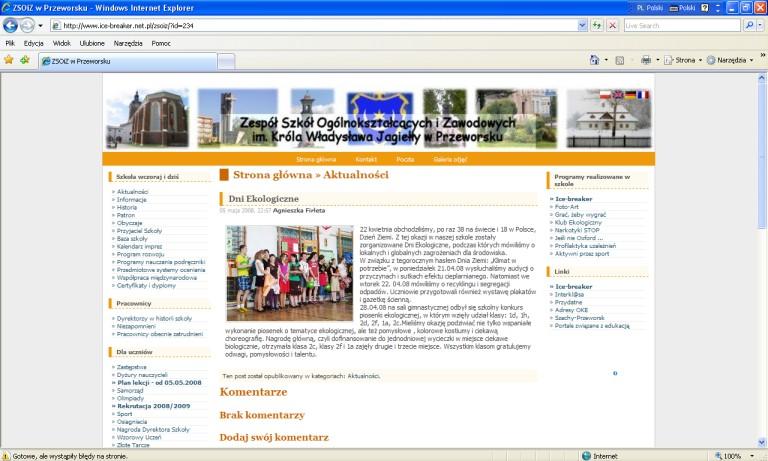Open the zoom level dropdown arrow
This screenshot has height=461, width=768.
tap(752, 456)
